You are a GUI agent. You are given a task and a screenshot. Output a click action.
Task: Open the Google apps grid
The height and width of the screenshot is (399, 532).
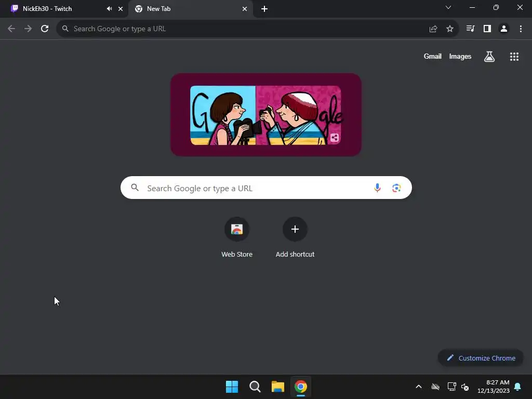(514, 57)
